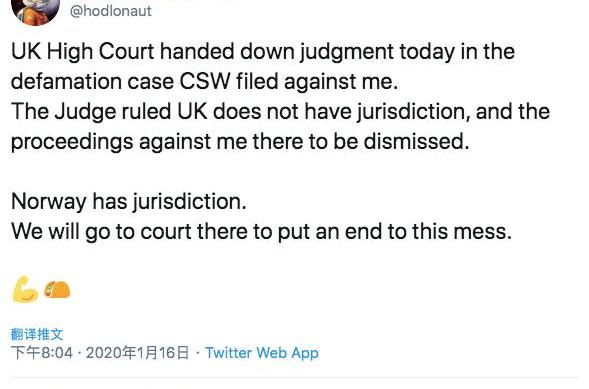Click the words "UK High Court"
This screenshot has height=389, width=589.
[x=83, y=51]
